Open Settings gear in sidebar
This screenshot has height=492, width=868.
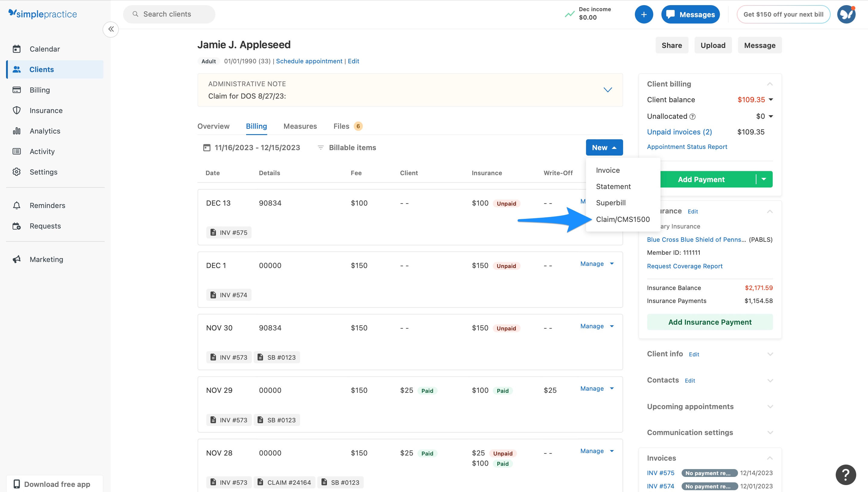click(17, 172)
